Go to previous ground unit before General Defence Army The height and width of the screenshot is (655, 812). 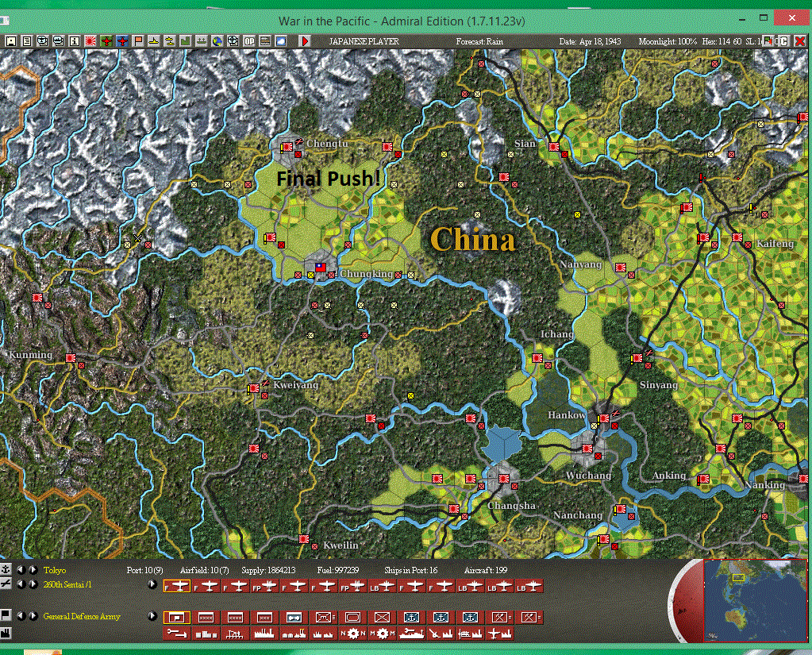point(21,615)
